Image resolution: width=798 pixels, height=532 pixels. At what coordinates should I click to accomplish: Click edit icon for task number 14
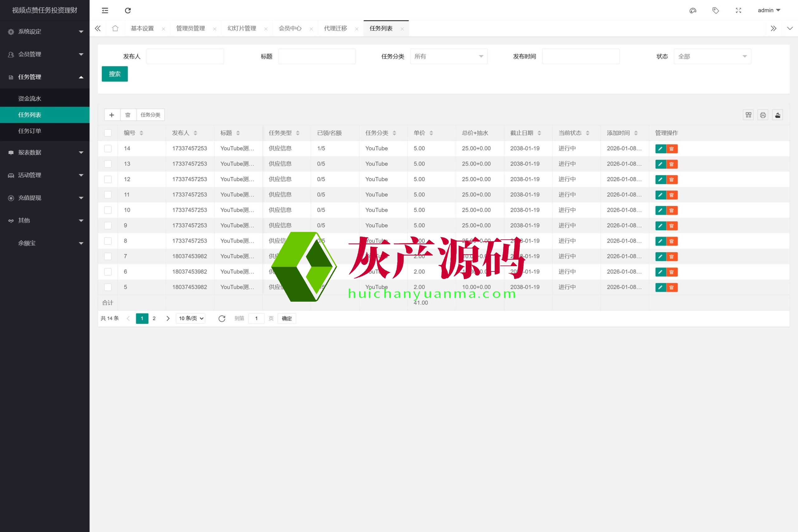coord(660,149)
